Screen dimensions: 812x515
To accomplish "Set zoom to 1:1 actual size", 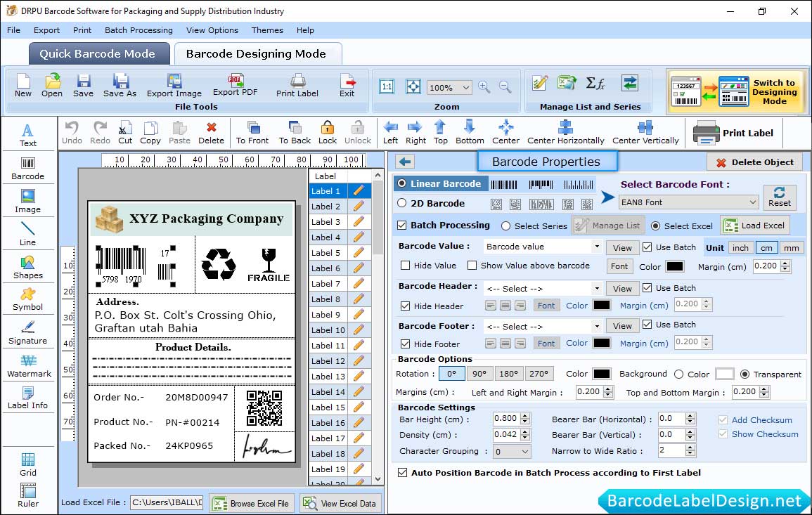I will pyautogui.click(x=387, y=87).
